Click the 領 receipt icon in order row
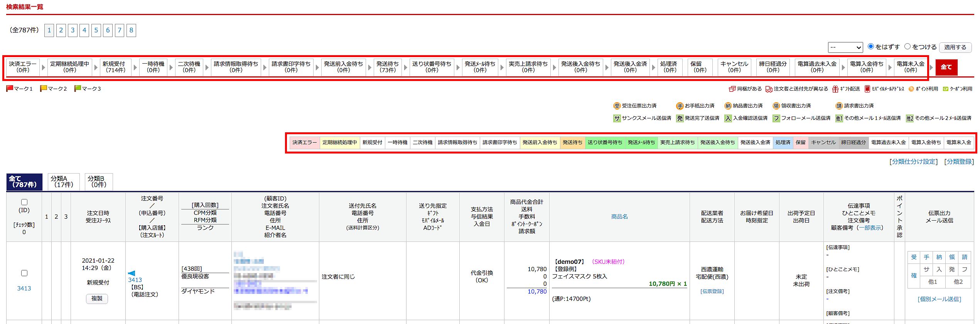Screen dimensions: 980x324 pos(952,257)
